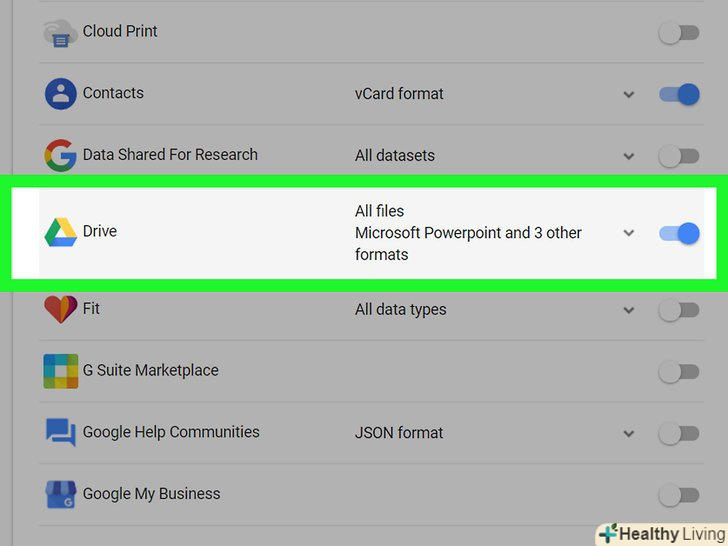Screen dimensions: 728x546
Task: Enable the Cloud Print toggle
Action: pyautogui.click(x=679, y=33)
